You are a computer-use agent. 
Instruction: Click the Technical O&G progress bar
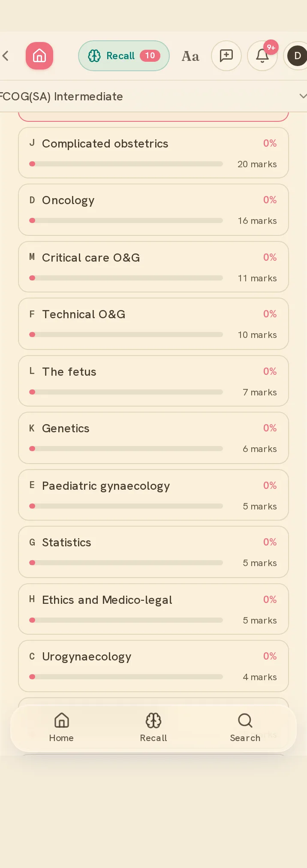pos(126,335)
